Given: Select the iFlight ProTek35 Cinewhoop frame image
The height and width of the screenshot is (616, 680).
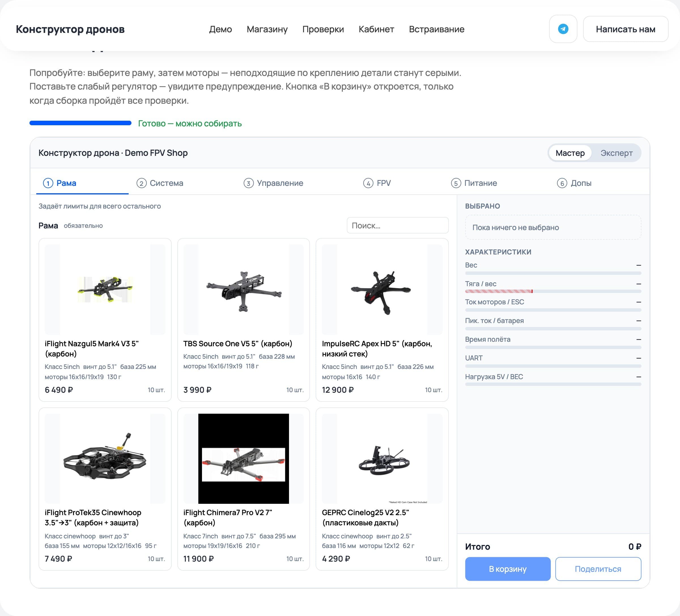Looking at the screenshot, I should (x=105, y=458).
